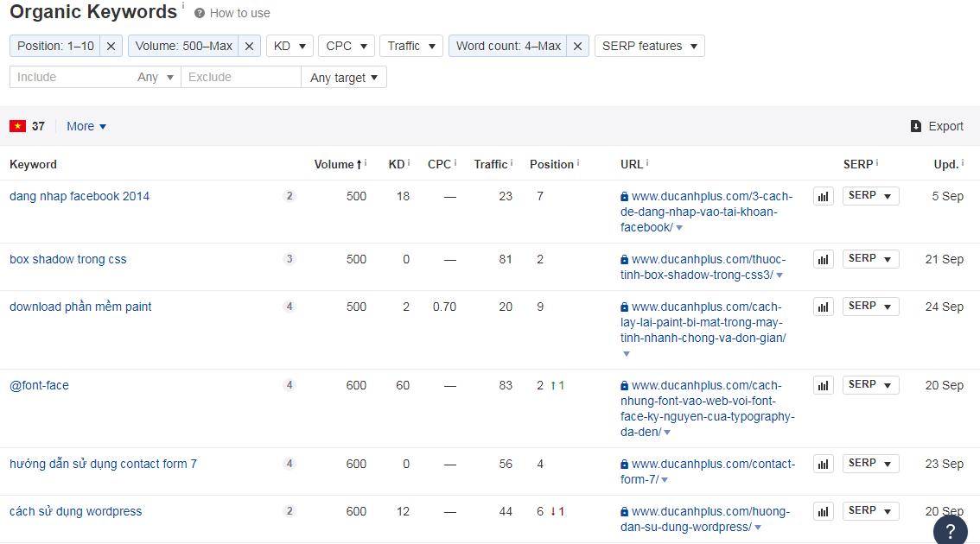
Task: Open chart icon for box shadow trong css
Action: click(x=823, y=260)
